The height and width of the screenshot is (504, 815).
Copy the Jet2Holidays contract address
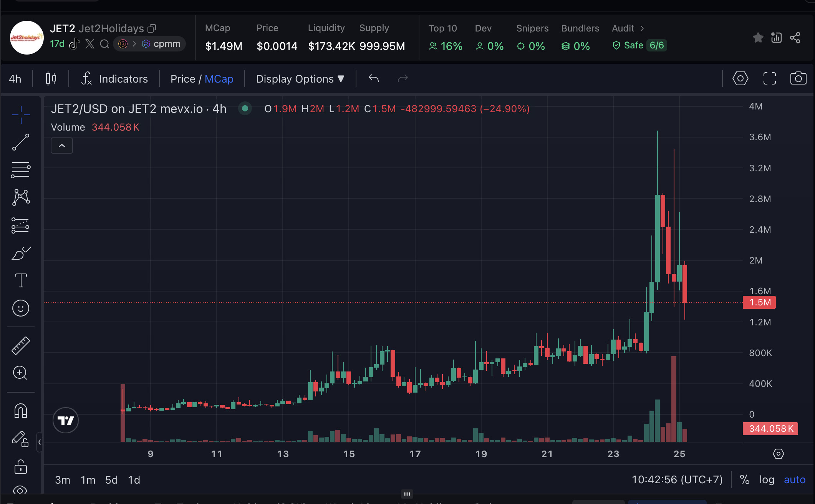152,28
